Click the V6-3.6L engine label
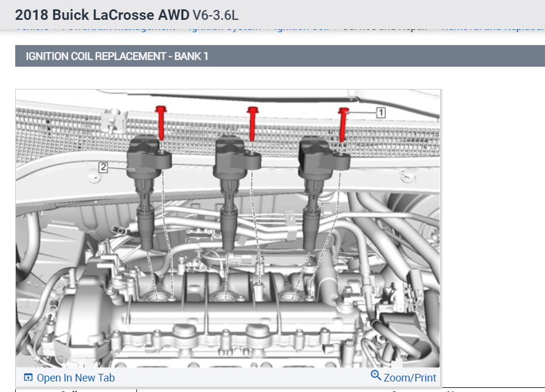Screen dimensions: 545x392 pyautogui.click(x=215, y=15)
